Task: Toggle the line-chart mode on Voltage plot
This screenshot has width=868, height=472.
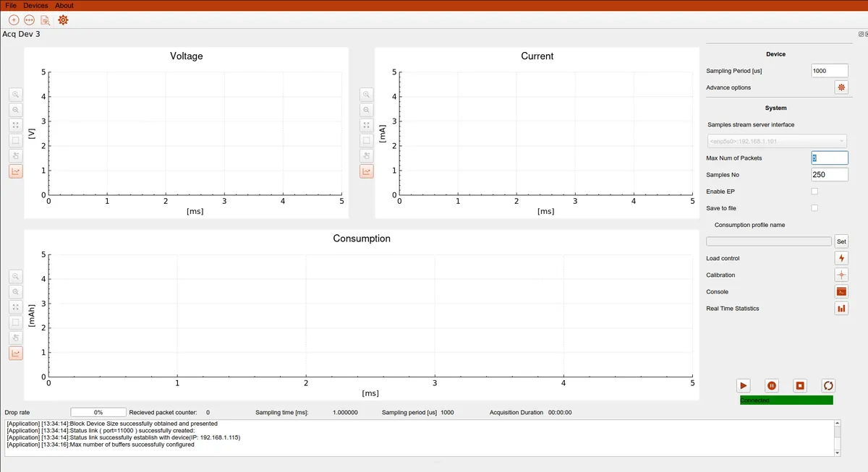Action: coord(16,171)
